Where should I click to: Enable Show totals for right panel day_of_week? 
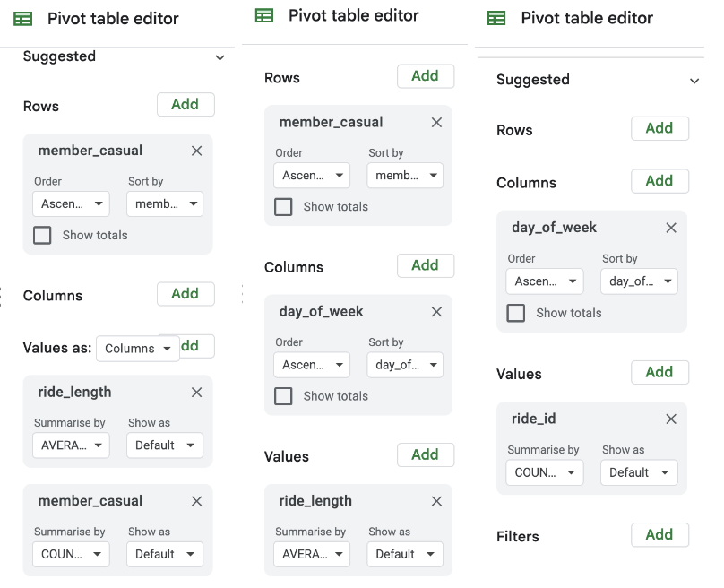pyautogui.click(x=515, y=312)
